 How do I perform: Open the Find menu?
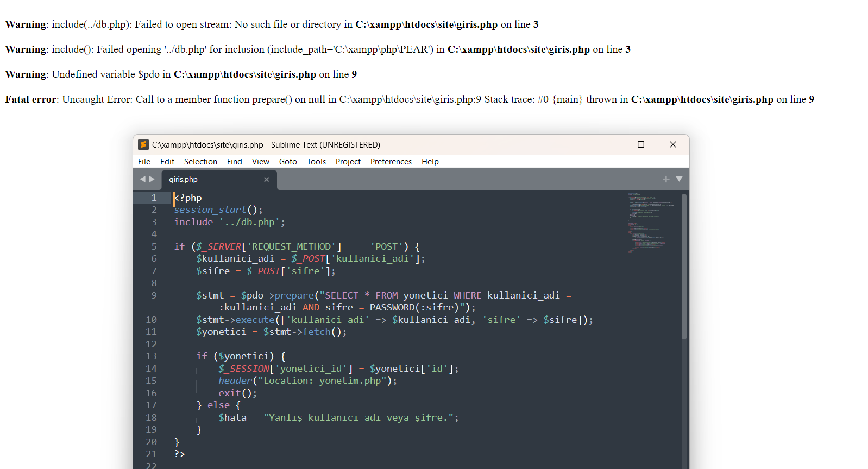(x=235, y=162)
